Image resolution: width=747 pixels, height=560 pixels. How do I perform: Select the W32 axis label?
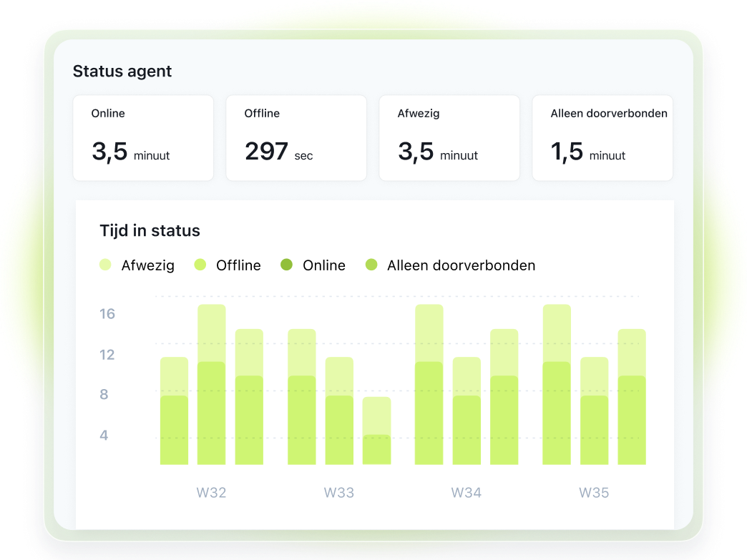[x=212, y=493]
